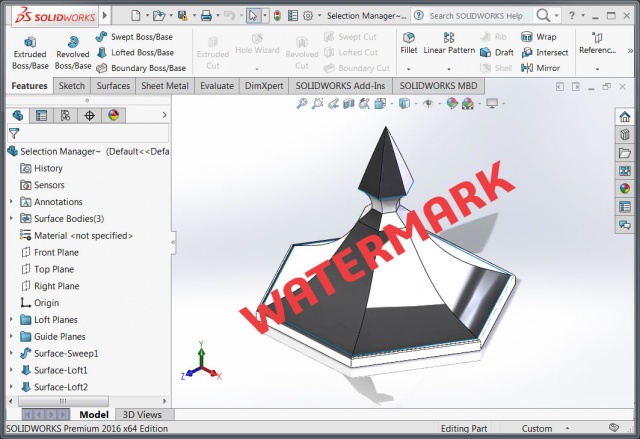Expand the Guide Planes folder
The height and width of the screenshot is (439, 640).
[11, 336]
